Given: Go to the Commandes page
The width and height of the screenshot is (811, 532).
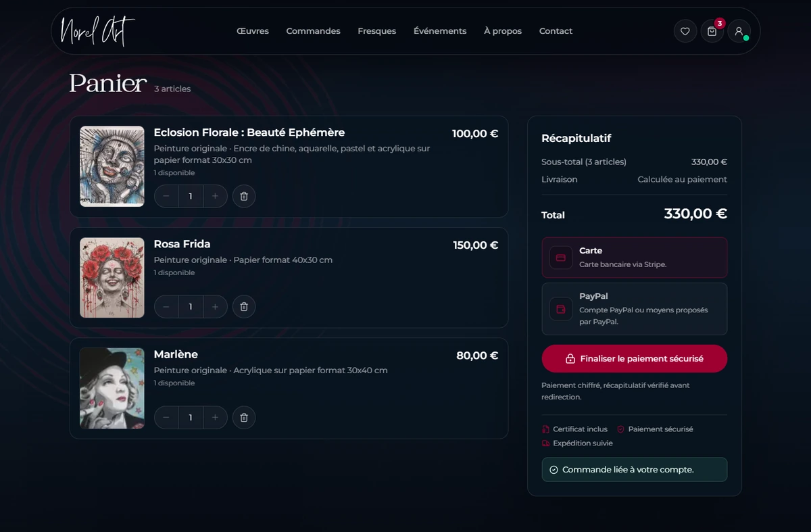Looking at the screenshot, I should tap(313, 31).
